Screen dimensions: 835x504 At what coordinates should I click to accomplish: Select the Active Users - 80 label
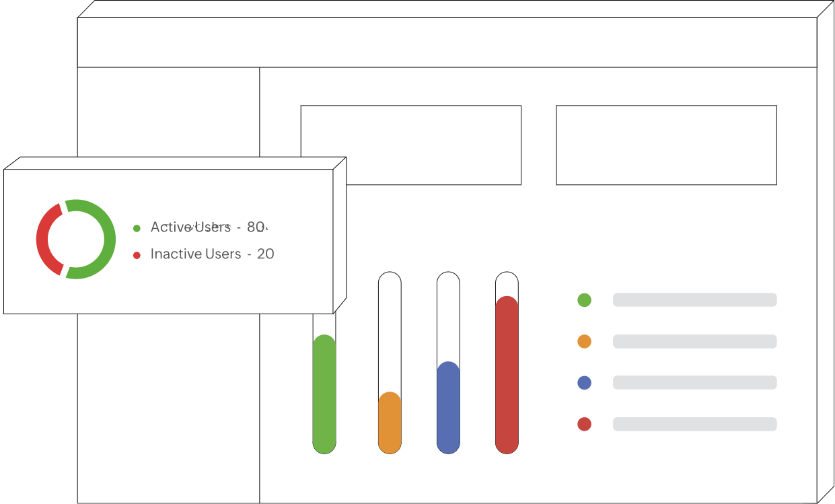coord(208,227)
